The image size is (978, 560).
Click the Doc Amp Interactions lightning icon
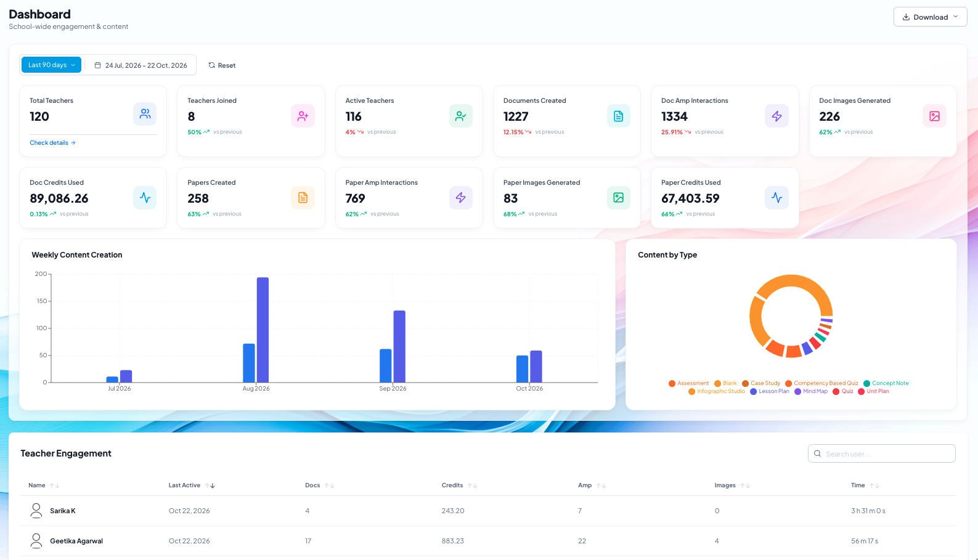[x=776, y=116]
